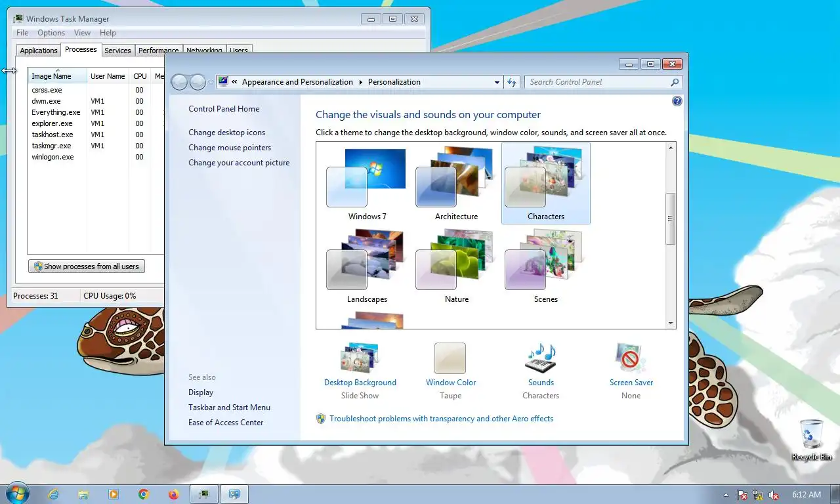
Task: Open recent pages dropdown beside Forward button
Action: [211, 82]
